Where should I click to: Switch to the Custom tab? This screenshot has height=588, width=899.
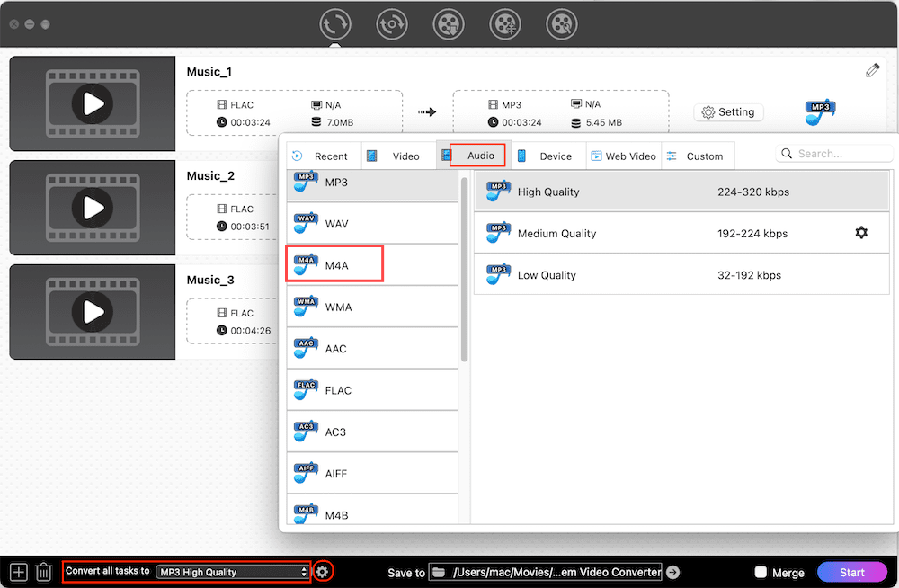699,156
